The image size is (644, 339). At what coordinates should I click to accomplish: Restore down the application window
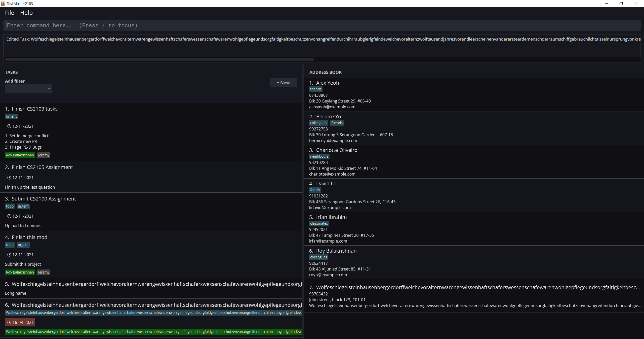pyautogui.click(x=621, y=4)
